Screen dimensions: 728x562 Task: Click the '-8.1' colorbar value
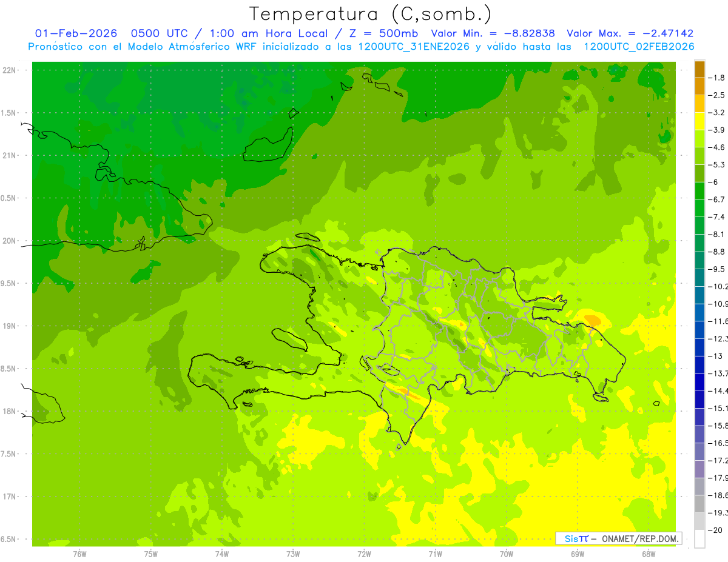[x=717, y=234]
